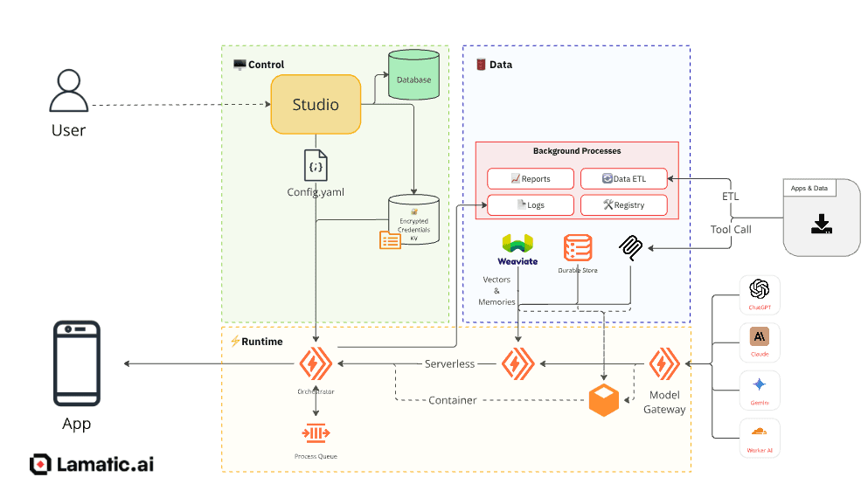Image resolution: width=868 pixels, height=498 pixels.
Task: Click the Runtime section title
Action: click(262, 342)
